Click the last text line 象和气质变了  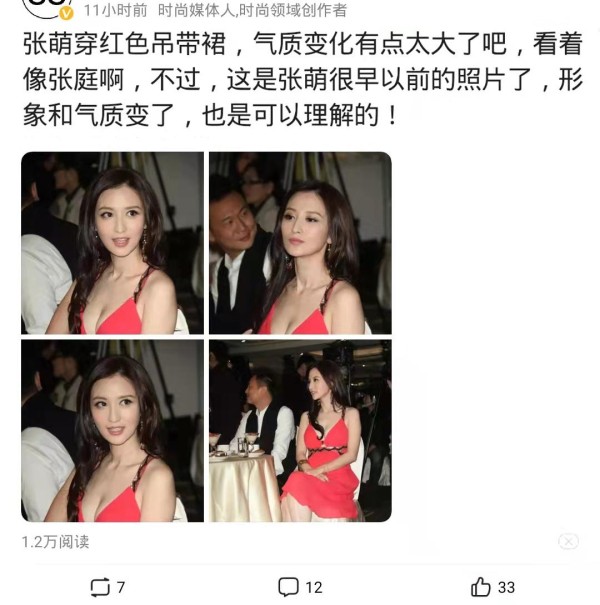(210, 115)
